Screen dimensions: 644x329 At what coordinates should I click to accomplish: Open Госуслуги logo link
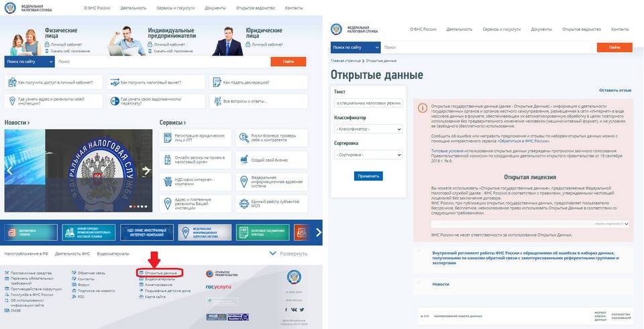coord(219,287)
